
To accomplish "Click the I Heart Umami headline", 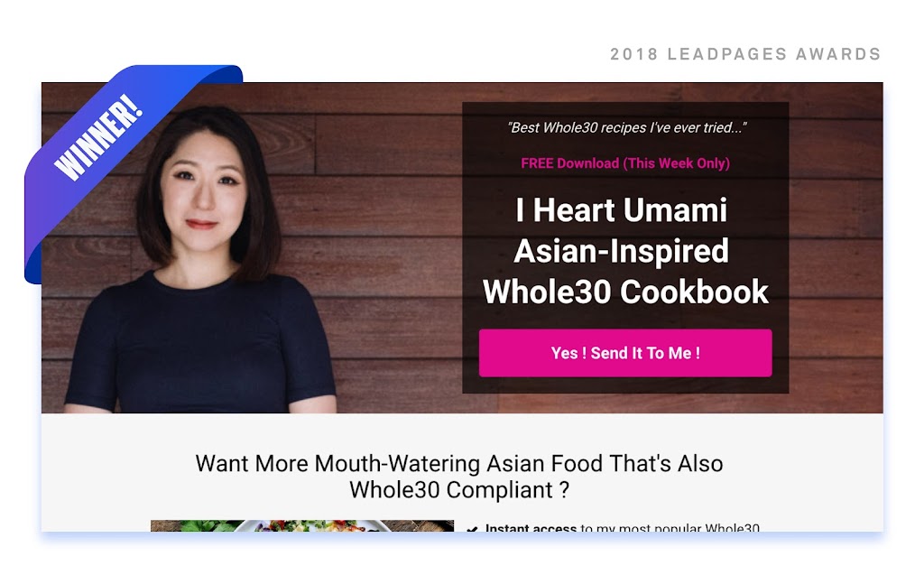I will [622, 210].
